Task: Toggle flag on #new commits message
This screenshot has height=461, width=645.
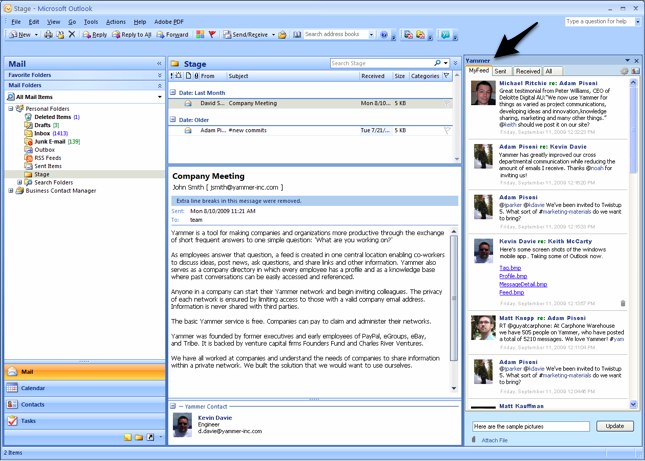Action: 447,130
